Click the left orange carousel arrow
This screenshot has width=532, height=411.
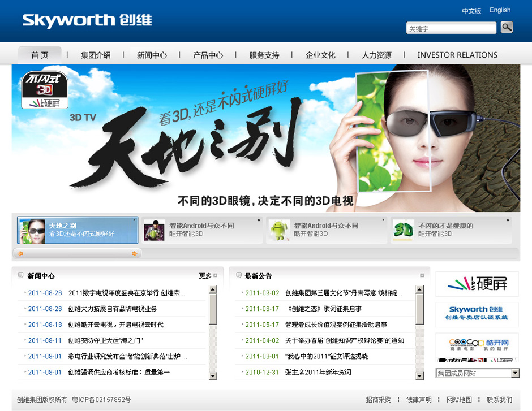[x=20, y=253]
